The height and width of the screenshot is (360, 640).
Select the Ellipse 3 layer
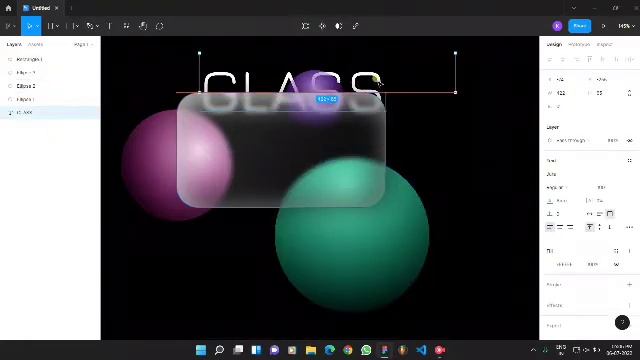[50, 73]
